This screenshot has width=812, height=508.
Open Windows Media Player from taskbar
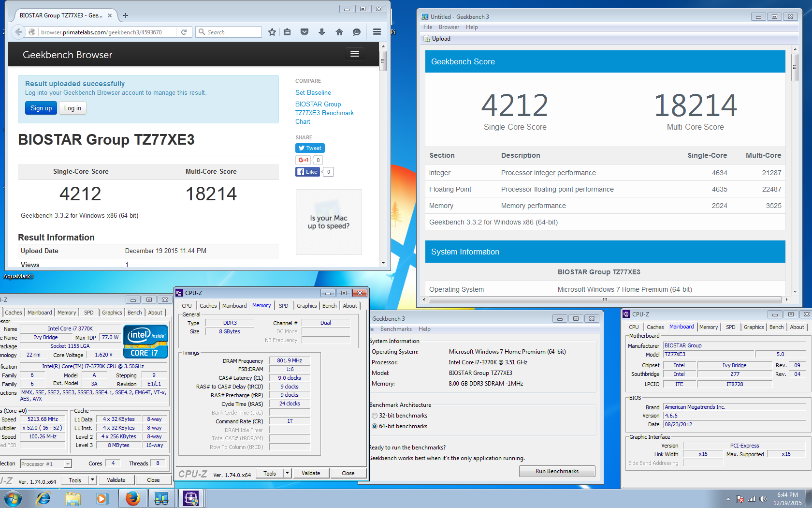[102, 498]
